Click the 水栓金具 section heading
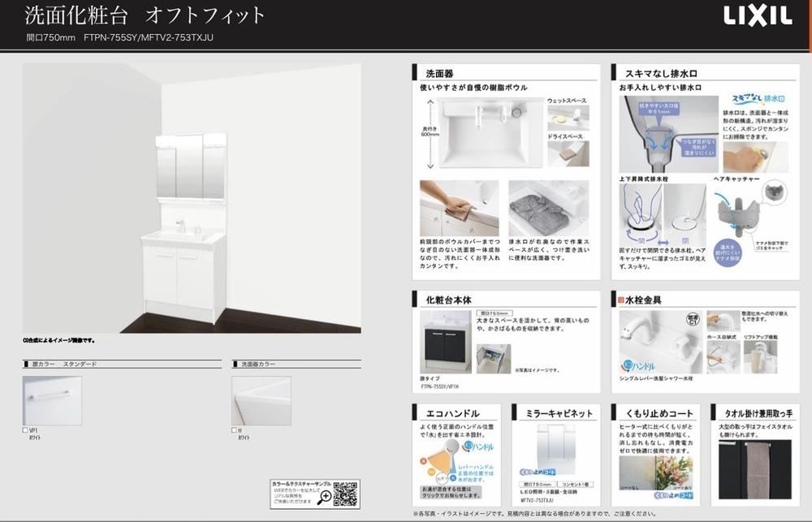Viewport: 812px width, 522px height. coord(643,300)
